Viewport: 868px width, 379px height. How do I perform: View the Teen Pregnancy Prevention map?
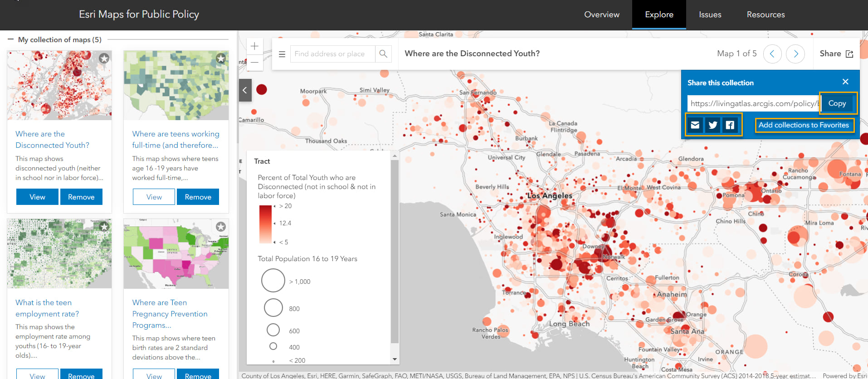click(x=154, y=374)
